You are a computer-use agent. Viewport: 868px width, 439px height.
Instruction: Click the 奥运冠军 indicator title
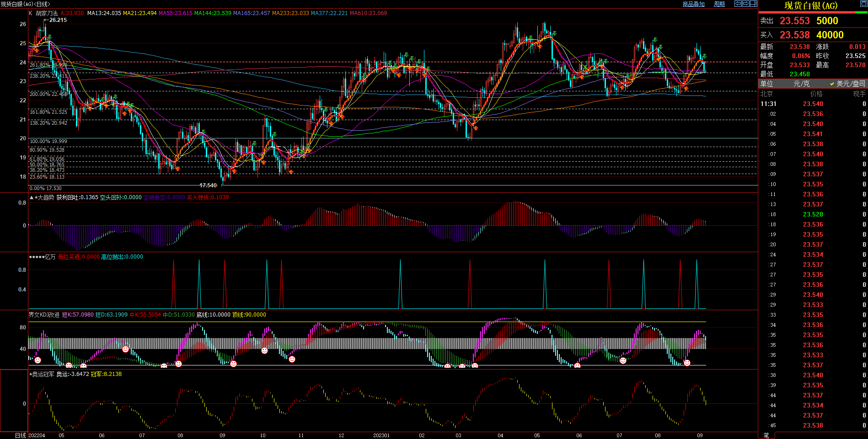coord(43,374)
